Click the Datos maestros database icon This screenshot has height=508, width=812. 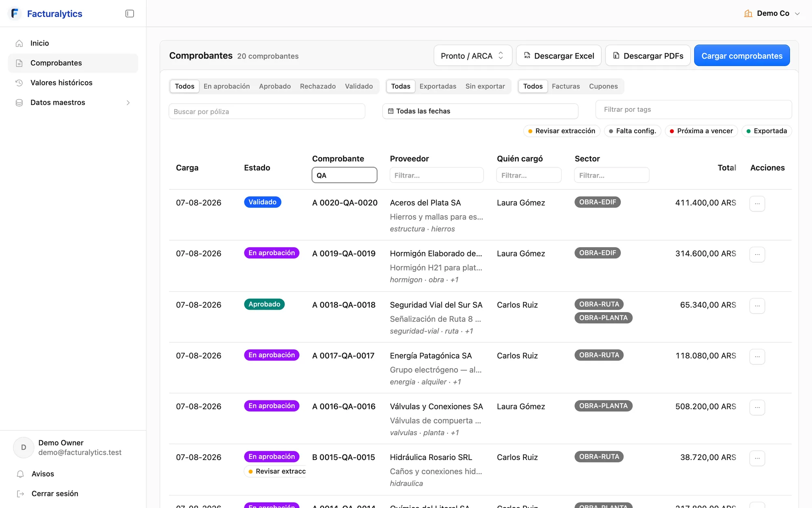point(19,103)
